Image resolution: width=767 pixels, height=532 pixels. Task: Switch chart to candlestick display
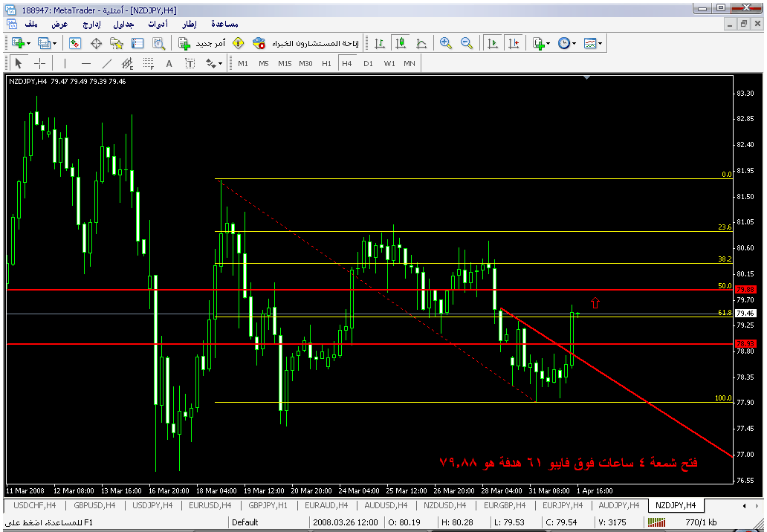pos(401,44)
